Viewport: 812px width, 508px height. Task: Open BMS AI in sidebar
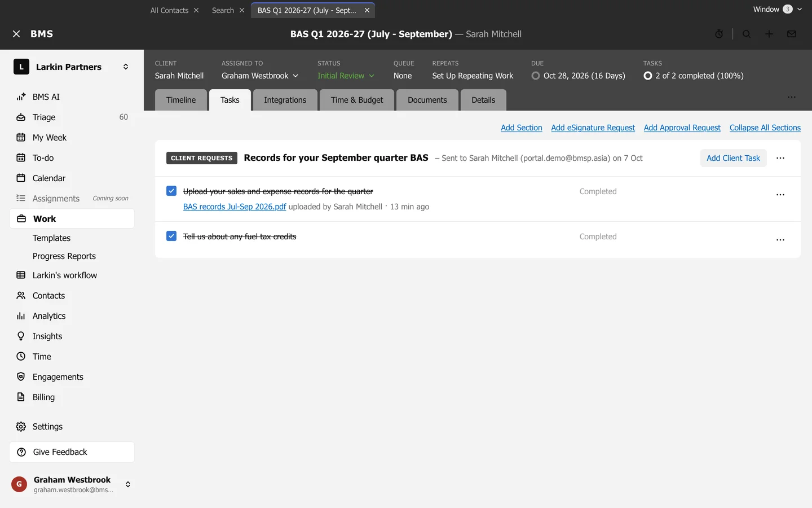(x=72, y=97)
